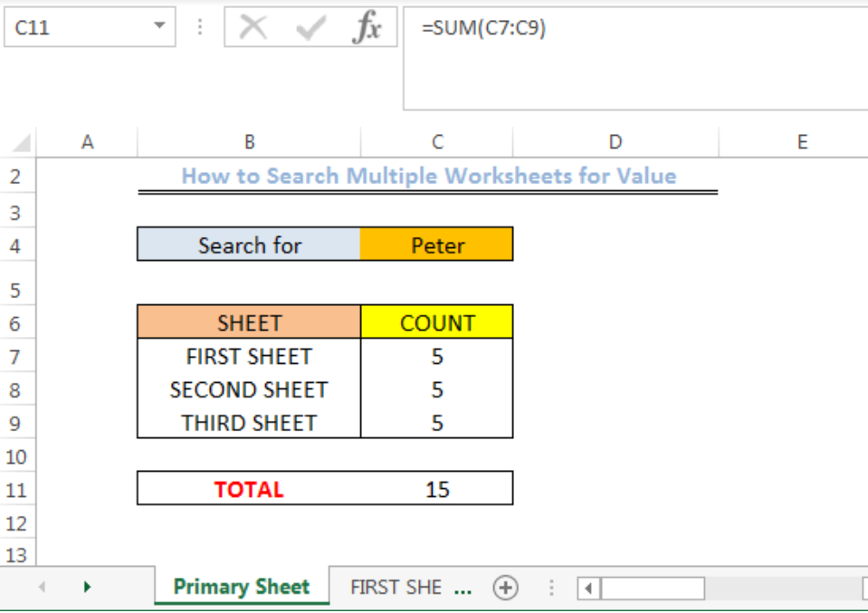Open the FIRST SHE sheet tab

click(398, 587)
